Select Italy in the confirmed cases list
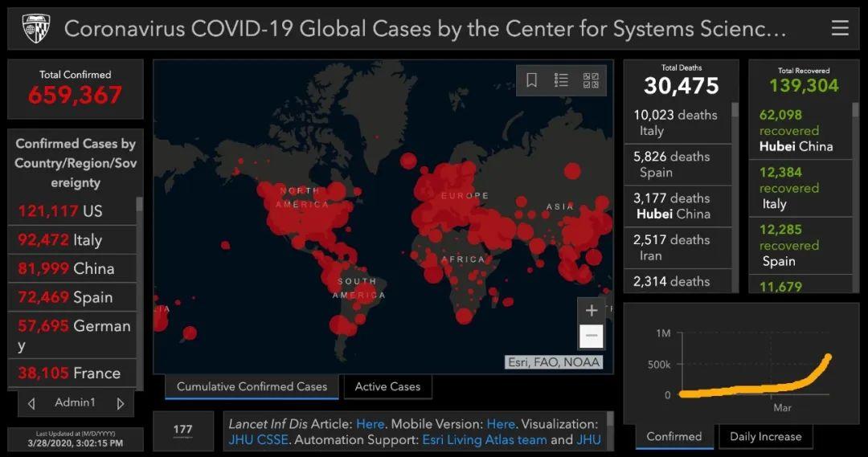Screen dimensions: 868x457 72,240
